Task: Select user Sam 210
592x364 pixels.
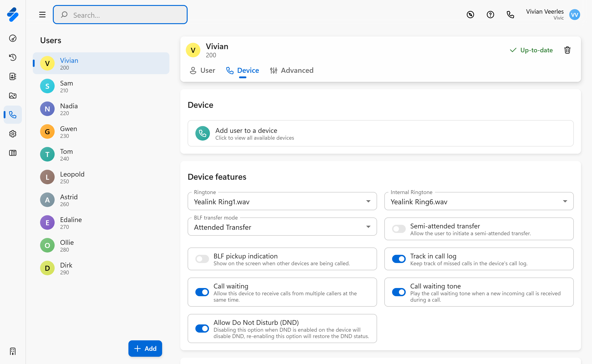Action: [101, 86]
